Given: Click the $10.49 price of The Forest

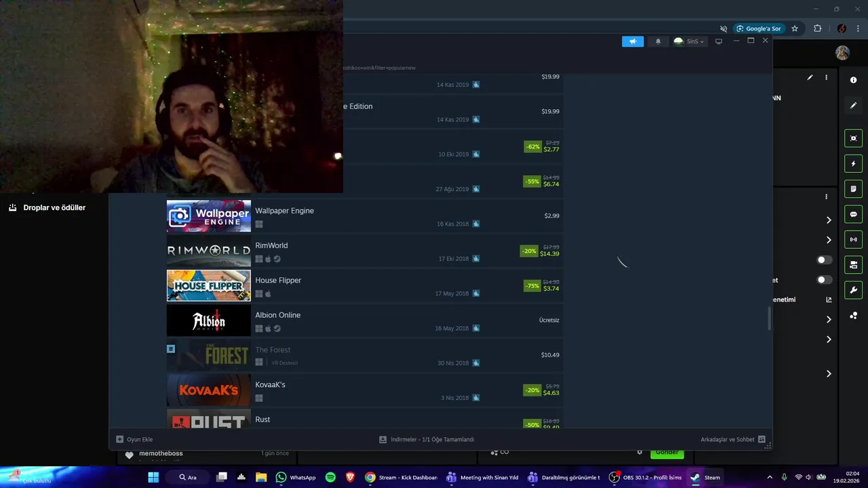Looking at the screenshot, I should [x=551, y=354].
